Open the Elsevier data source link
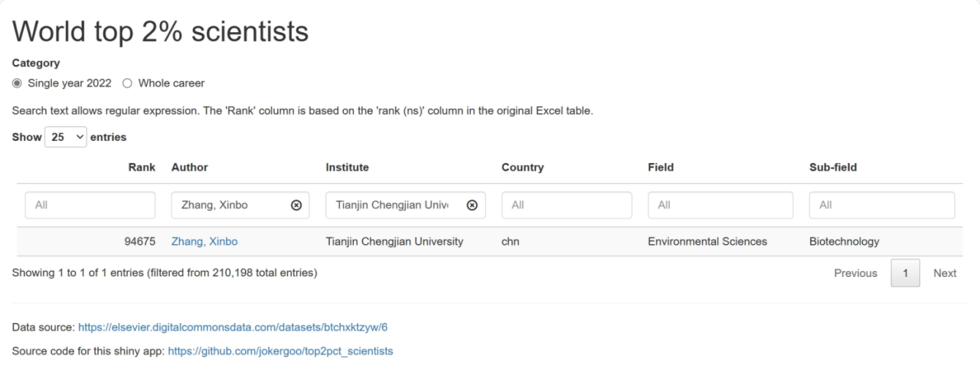The image size is (980, 375). click(x=233, y=328)
